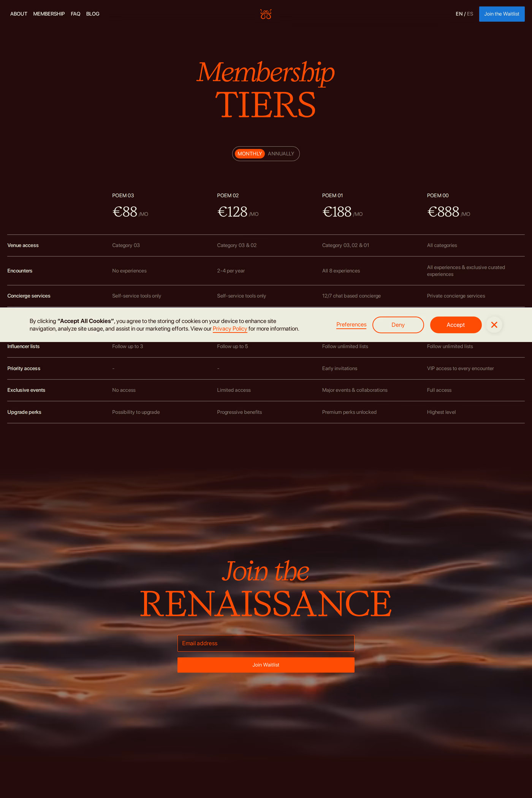Submit with the orange Join Waitlist button
Image resolution: width=532 pixels, height=798 pixels.
266,665
